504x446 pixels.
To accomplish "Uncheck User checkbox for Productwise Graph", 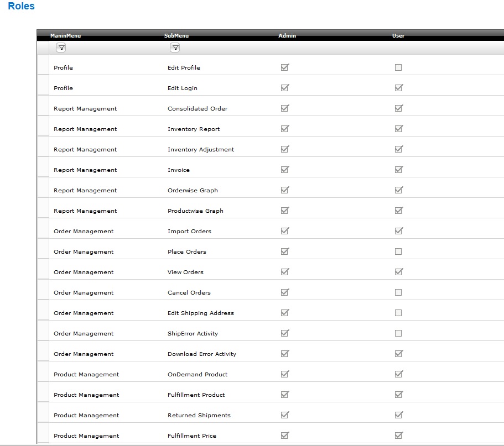I will (x=399, y=211).
